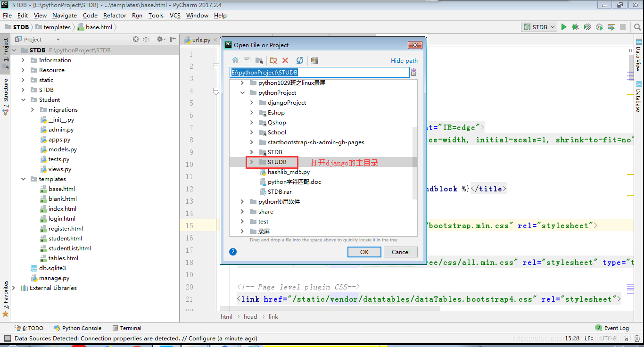Click the concurrency diagram run icon

[x=611, y=27]
